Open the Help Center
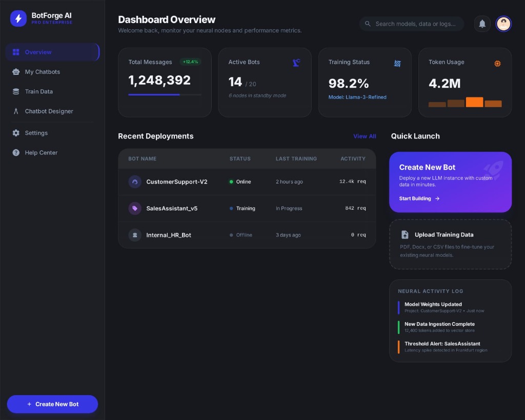The width and height of the screenshot is (525, 420). click(41, 152)
